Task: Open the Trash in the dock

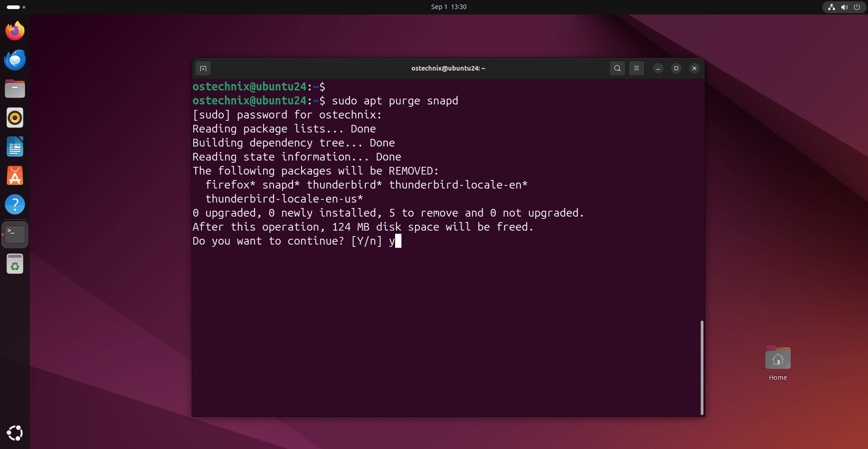Action: pos(15,264)
